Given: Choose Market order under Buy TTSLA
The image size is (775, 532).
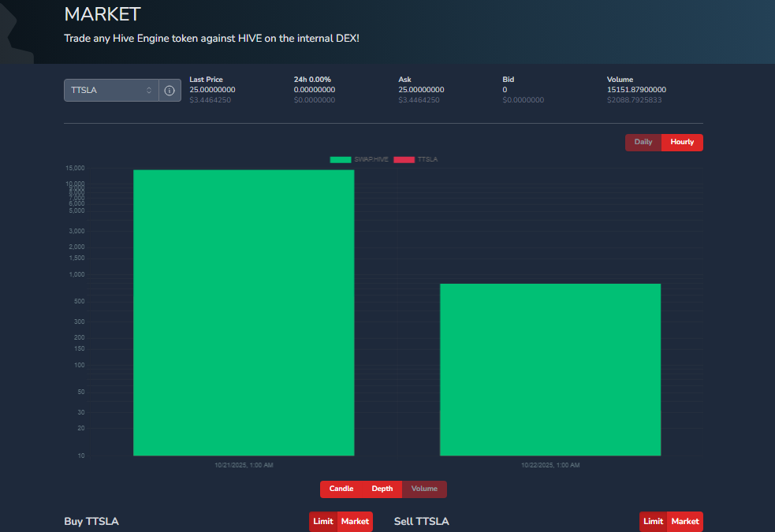Looking at the screenshot, I should coord(355,521).
